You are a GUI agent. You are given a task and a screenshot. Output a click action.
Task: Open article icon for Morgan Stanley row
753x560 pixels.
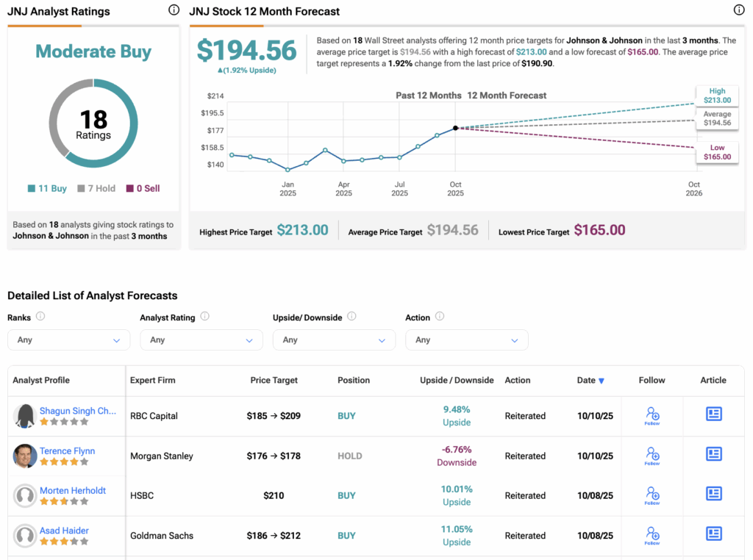point(713,454)
